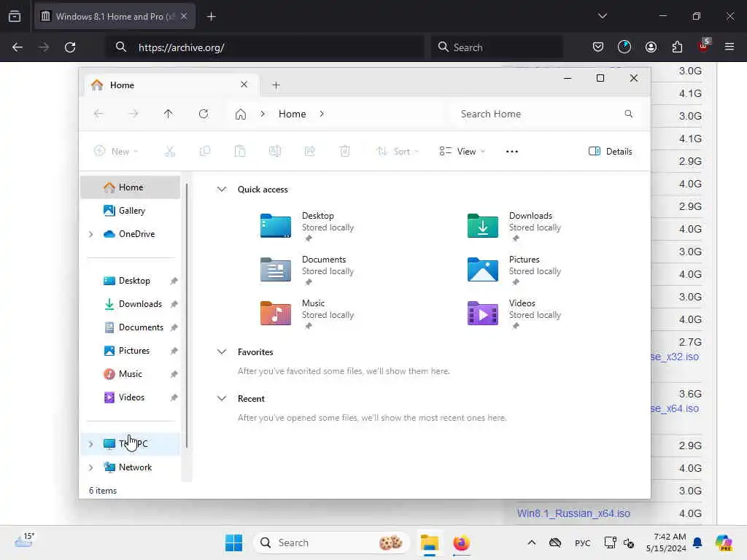Screen dimensions: 747x560
Task: Go back in File Explorer
Action: (x=98, y=114)
